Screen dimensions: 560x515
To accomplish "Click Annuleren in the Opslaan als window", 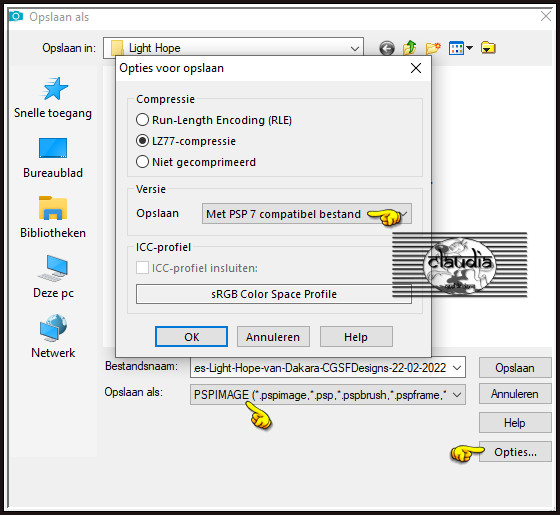I will click(x=515, y=394).
